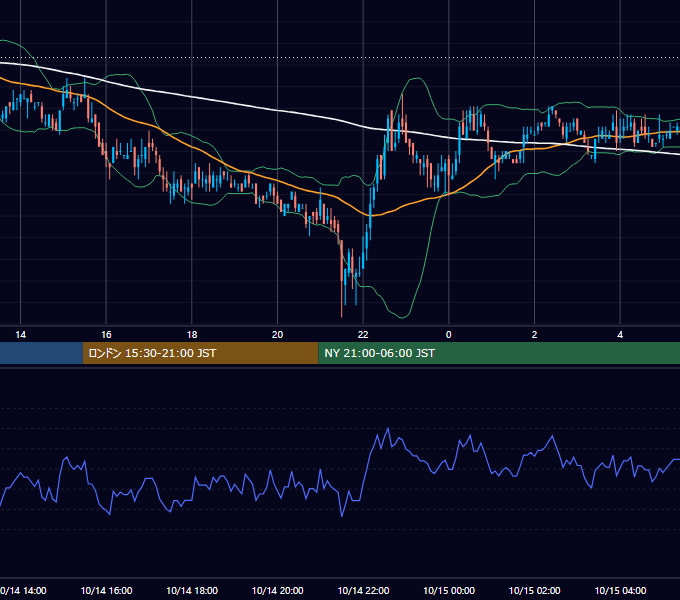
Task: Click the 2 hour label on price chart
Action: (x=534, y=335)
